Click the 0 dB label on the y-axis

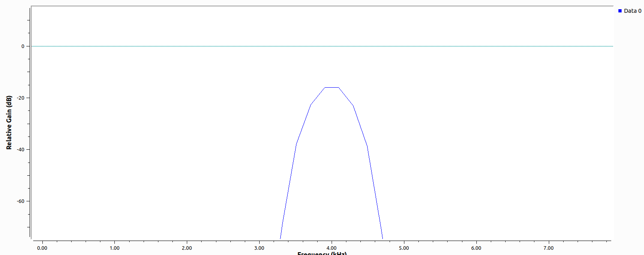pos(23,46)
